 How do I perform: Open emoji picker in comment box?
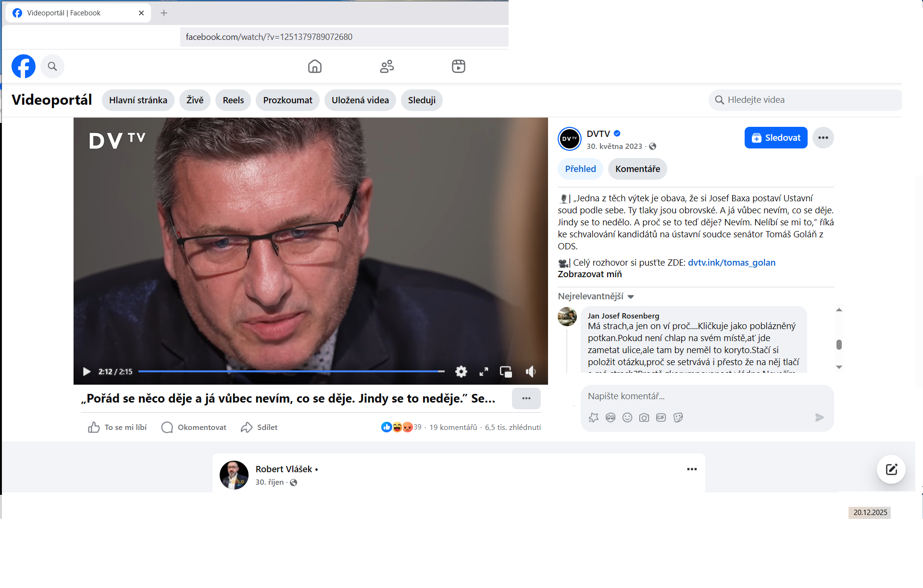627,417
